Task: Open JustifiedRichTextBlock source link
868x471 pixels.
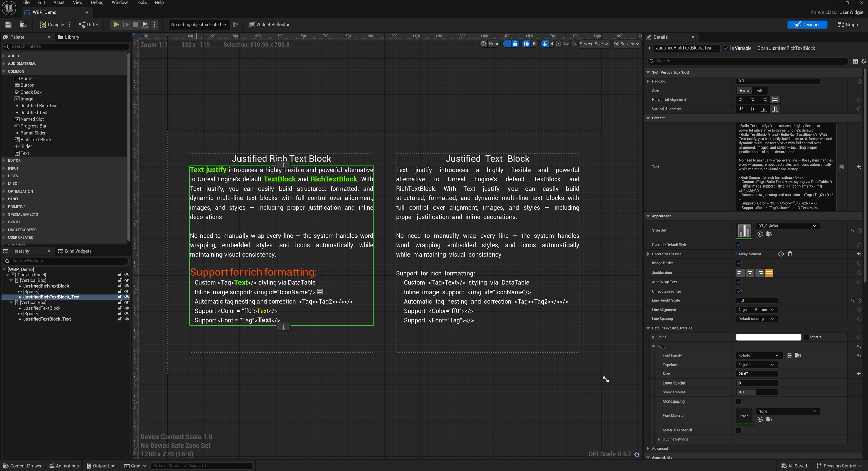Action: pos(786,48)
